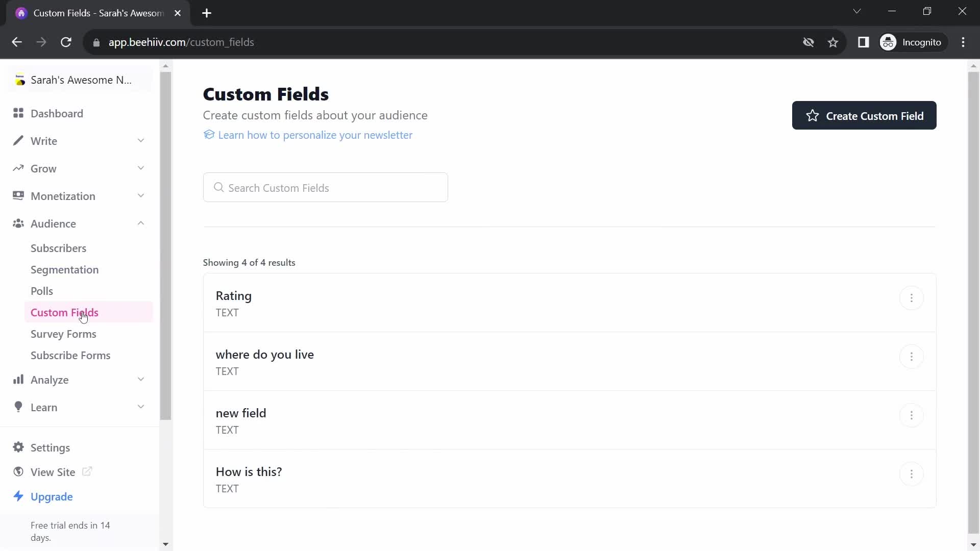Select the Subscribers menu item
Screen dimensions: 980x551
(58, 247)
